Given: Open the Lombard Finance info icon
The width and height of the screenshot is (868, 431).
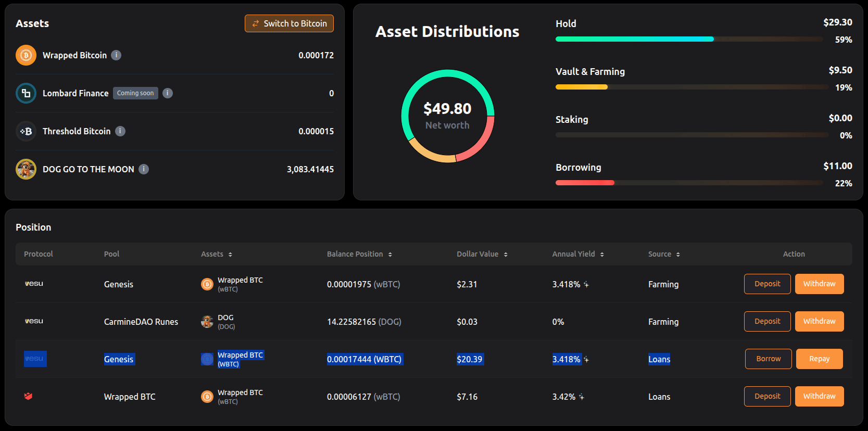Looking at the screenshot, I should 167,93.
